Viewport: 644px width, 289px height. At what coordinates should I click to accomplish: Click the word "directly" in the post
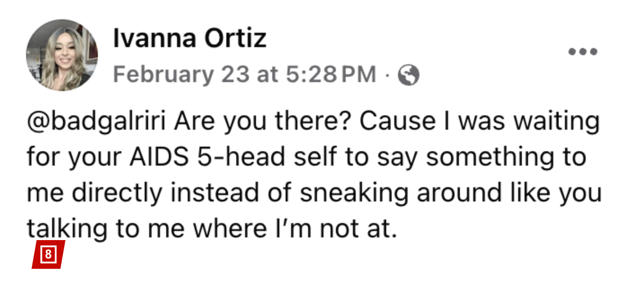tap(117, 193)
